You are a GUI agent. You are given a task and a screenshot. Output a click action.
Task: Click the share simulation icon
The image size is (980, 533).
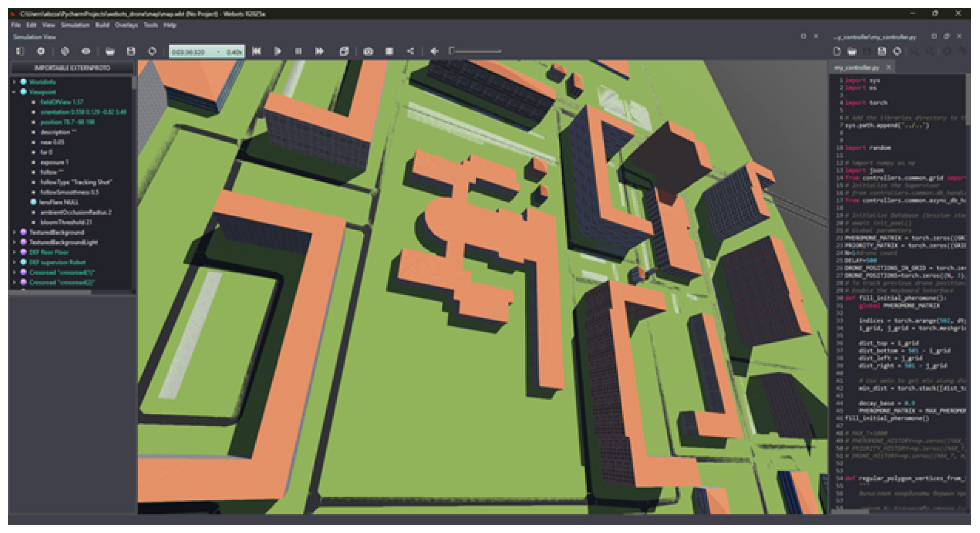(x=410, y=51)
